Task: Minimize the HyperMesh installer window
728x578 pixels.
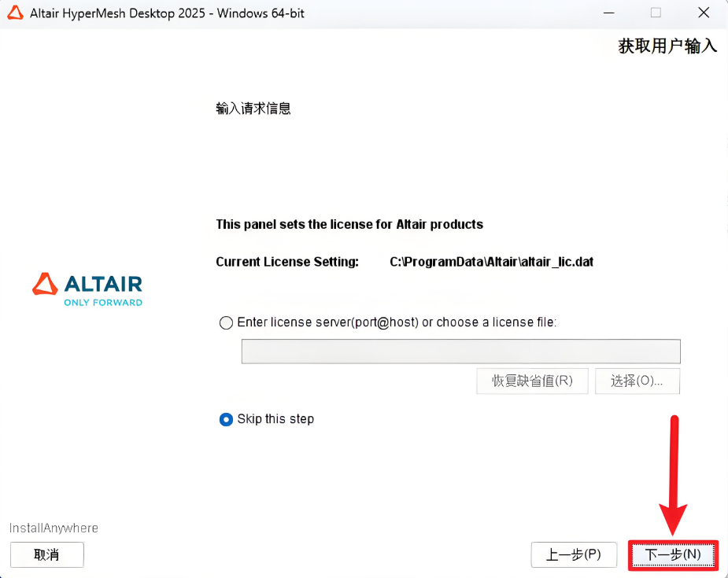Action: [x=608, y=13]
